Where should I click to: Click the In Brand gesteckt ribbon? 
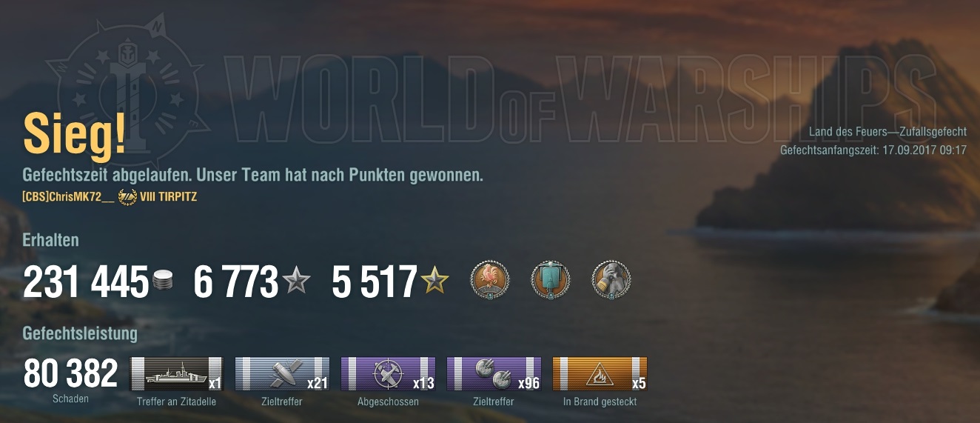tap(600, 374)
